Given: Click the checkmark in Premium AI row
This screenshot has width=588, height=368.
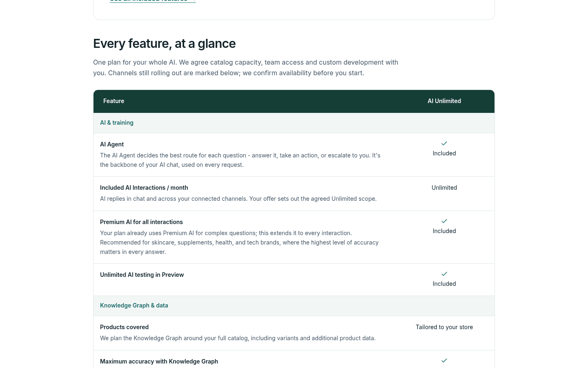Looking at the screenshot, I should 444,221.
